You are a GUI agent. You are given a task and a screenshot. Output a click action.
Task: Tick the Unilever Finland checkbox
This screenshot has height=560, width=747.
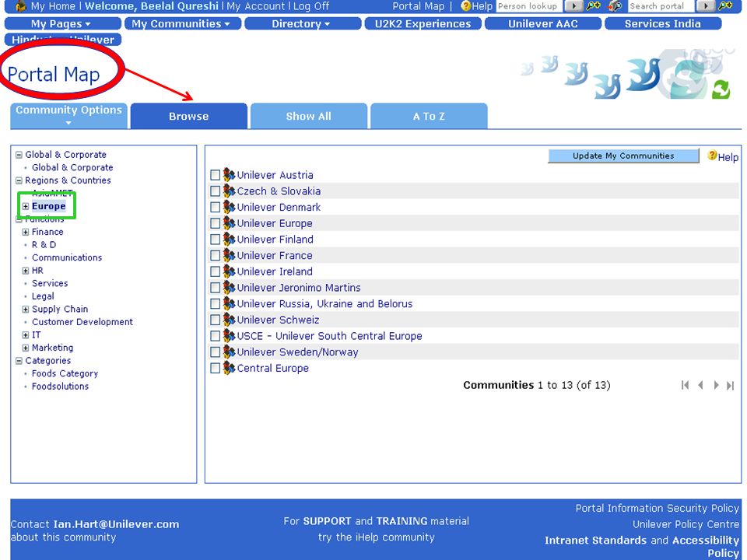215,240
